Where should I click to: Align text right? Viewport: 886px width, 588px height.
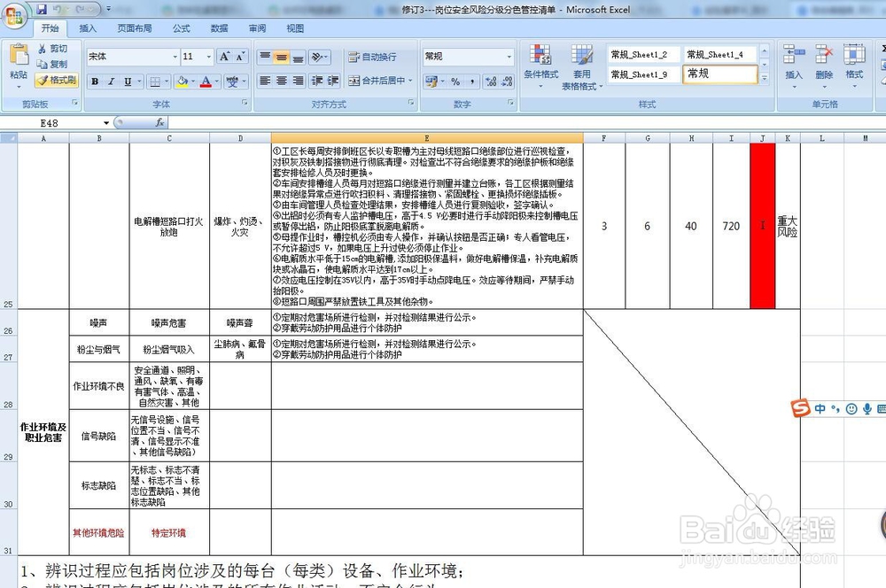pyautogui.click(x=298, y=81)
